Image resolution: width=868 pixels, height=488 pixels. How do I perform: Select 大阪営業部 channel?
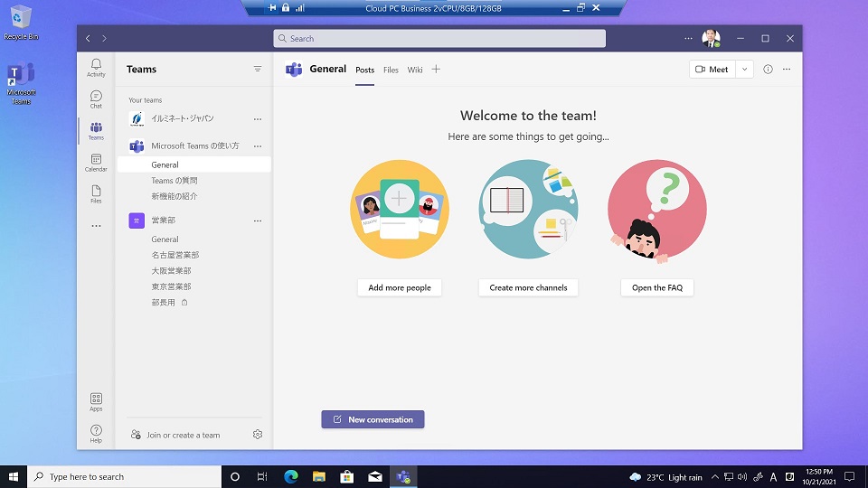194,270
